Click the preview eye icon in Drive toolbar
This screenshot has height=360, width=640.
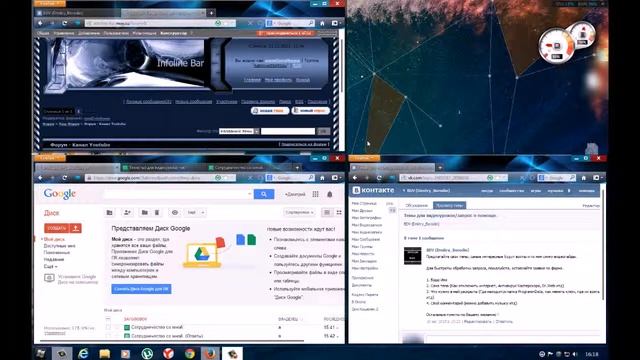pyautogui.click(x=175, y=212)
